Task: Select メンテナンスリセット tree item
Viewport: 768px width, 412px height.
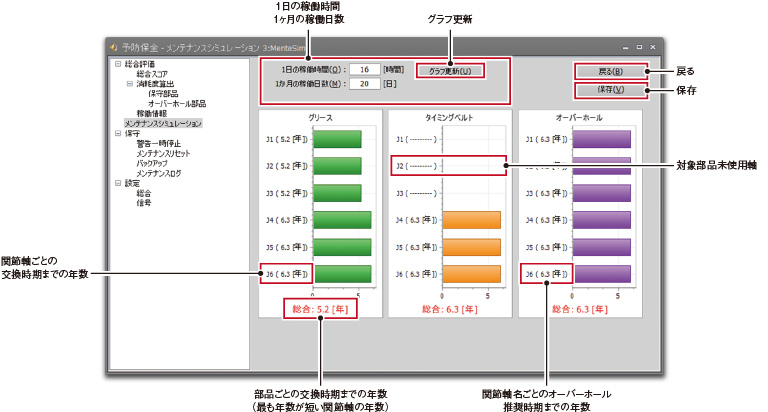Action: pyautogui.click(x=163, y=153)
